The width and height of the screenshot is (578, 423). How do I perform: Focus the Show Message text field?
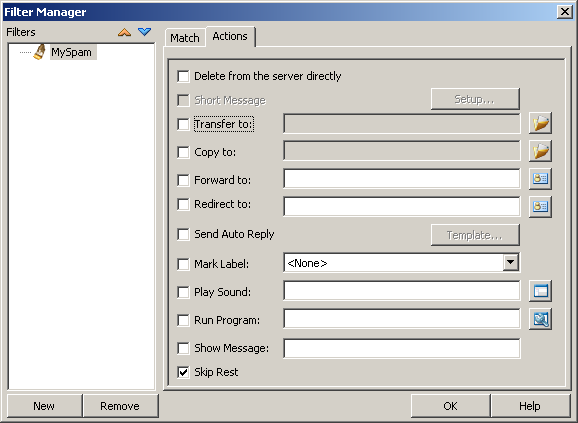402,348
